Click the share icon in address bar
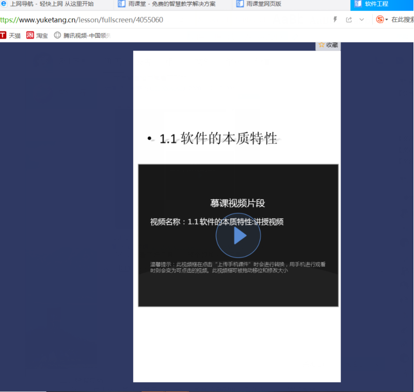This screenshot has height=392, width=414. point(349,20)
